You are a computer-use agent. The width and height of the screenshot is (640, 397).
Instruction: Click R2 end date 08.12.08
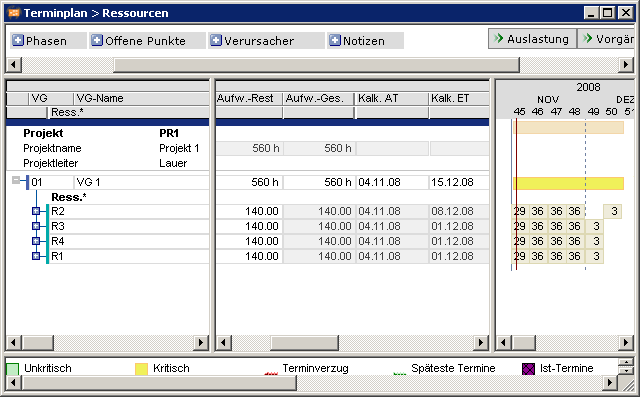[459, 211]
